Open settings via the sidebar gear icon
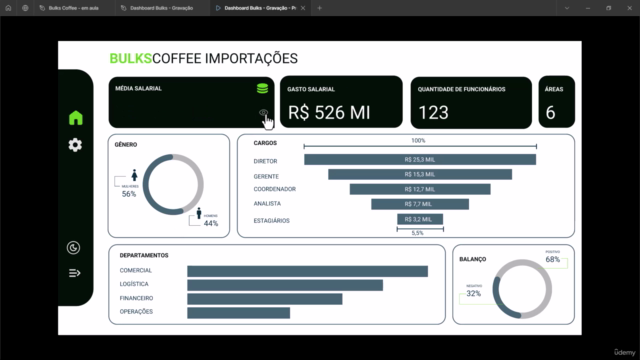This screenshot has width=640, height=360. (75, 145)
